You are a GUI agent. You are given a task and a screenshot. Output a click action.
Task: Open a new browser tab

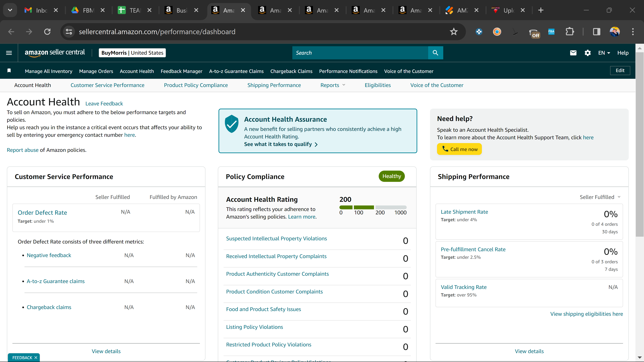coord(541,10)
